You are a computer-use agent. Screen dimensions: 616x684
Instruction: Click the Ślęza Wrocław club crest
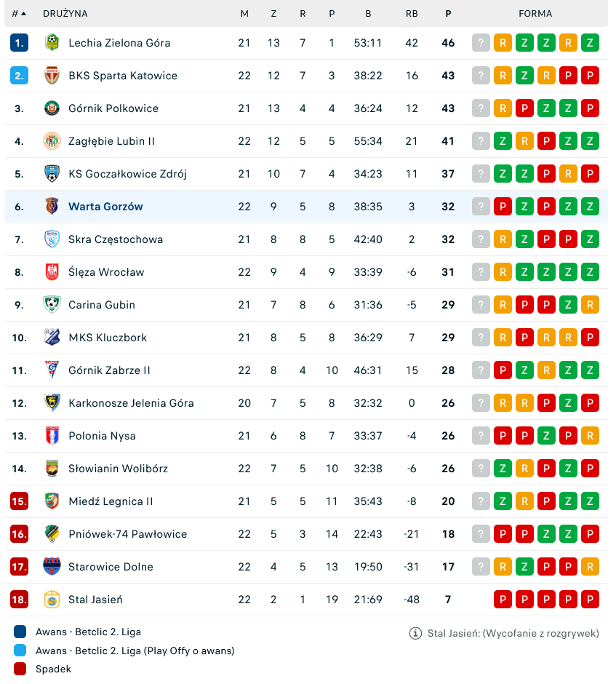[x=52, y=272]
